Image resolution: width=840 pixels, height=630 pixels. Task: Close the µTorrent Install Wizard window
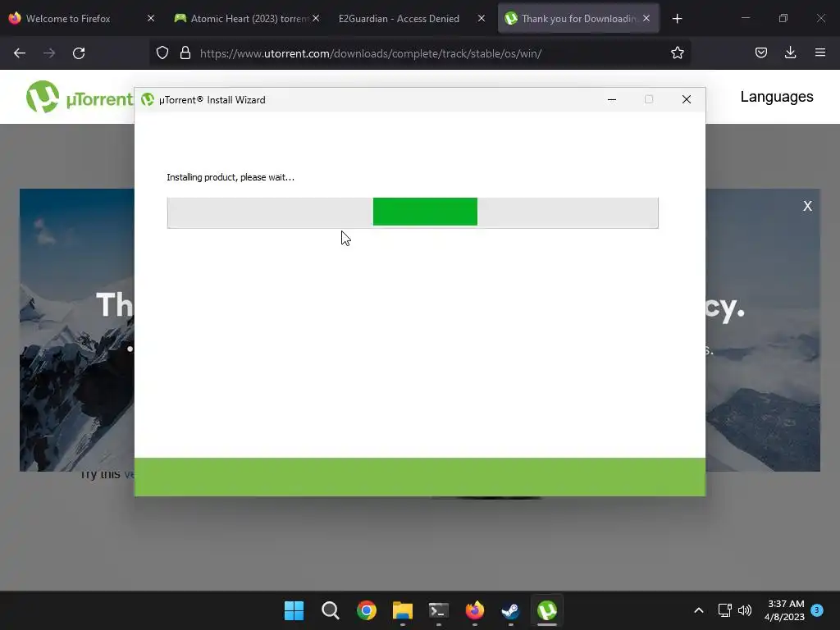[x=687, y=99]
